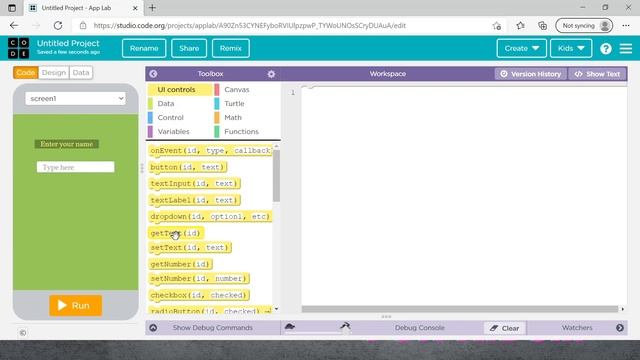
Task: Select Variables toolbox category
Action: pos(173,131)
